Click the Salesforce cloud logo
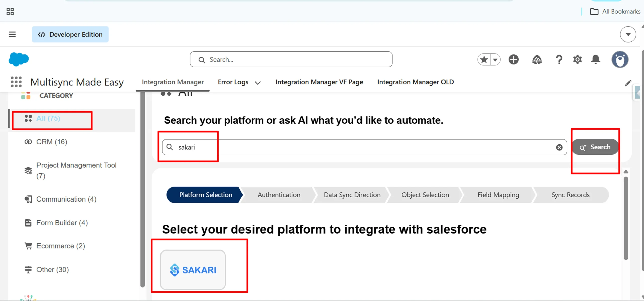The image size is (644, 301). coord(19,59)
